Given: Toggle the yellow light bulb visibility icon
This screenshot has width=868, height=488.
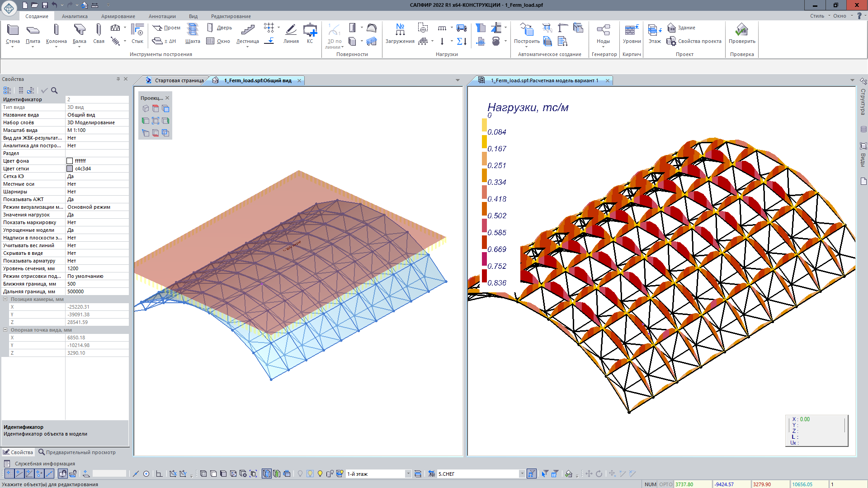Looking at the screenshot, I should pos(320,474).
